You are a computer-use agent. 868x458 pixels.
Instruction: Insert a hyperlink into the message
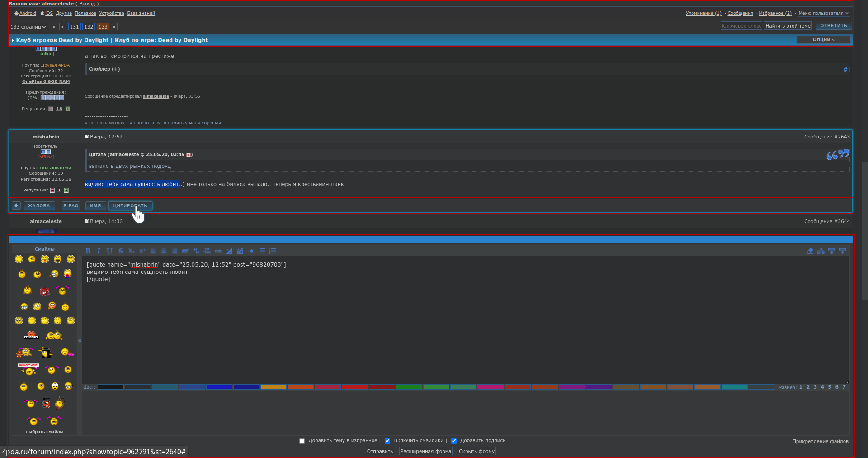[186, 251]
